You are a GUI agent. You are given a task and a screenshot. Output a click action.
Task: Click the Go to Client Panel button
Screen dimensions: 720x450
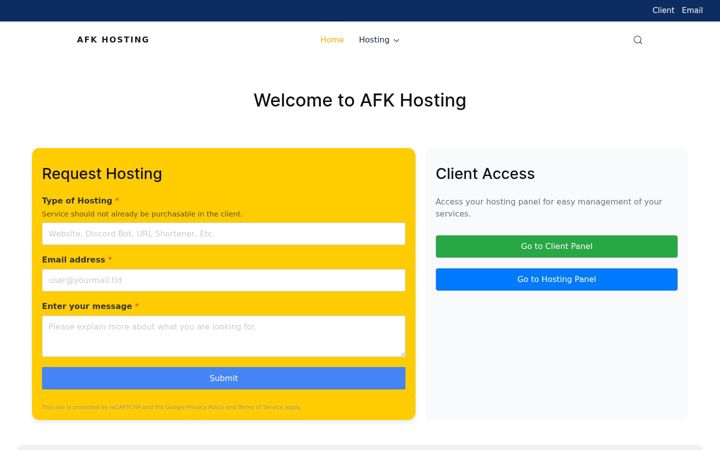(557, 246)
